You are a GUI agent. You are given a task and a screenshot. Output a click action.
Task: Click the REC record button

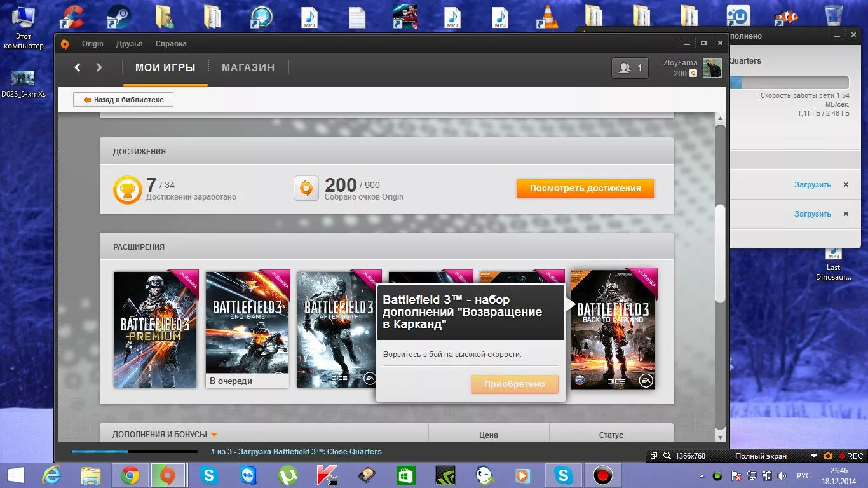(x=851, y=456)
